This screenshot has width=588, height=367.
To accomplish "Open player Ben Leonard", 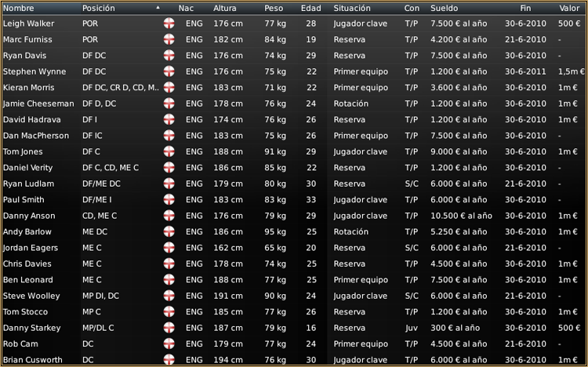I will pyautogui.click(x=27, y=280).
